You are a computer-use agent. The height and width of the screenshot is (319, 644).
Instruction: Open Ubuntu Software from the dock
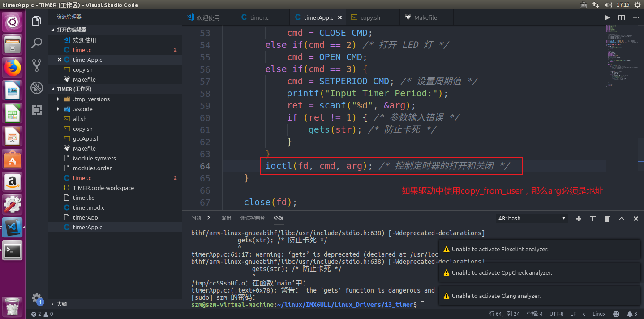click(13, 159)
